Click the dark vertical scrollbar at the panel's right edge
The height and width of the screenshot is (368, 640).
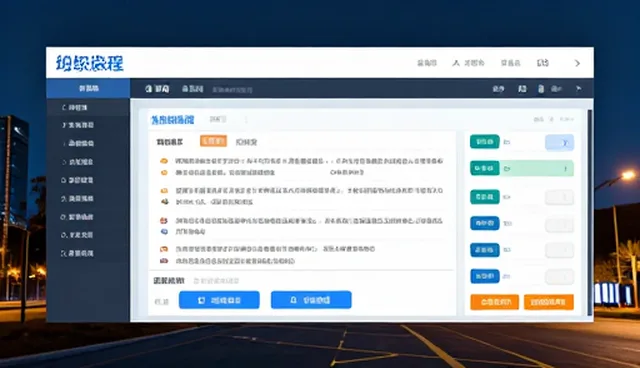[x=589, y=212]
